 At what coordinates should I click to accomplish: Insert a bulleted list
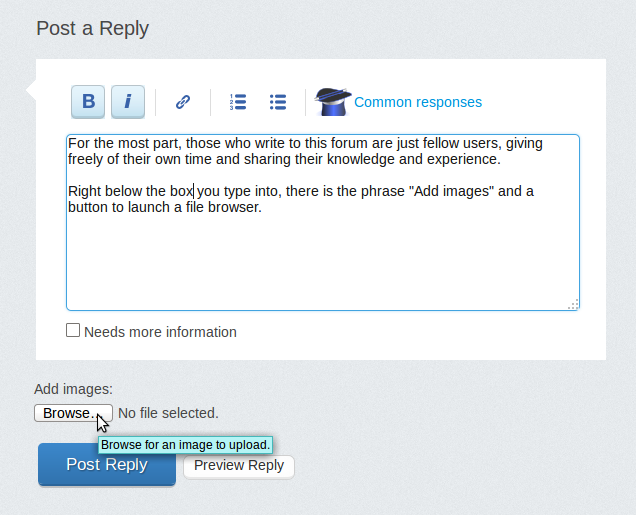pyautogui.click(x=278, y=101)
